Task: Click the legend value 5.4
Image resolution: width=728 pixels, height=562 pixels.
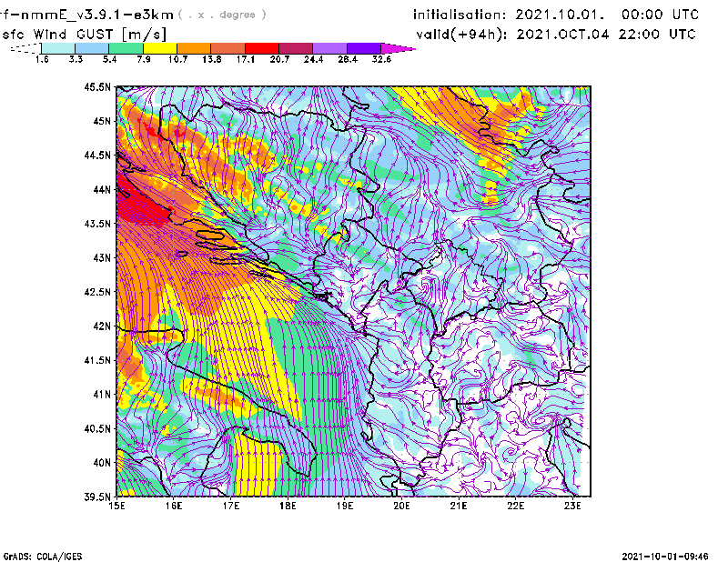Action: point(109,59)
